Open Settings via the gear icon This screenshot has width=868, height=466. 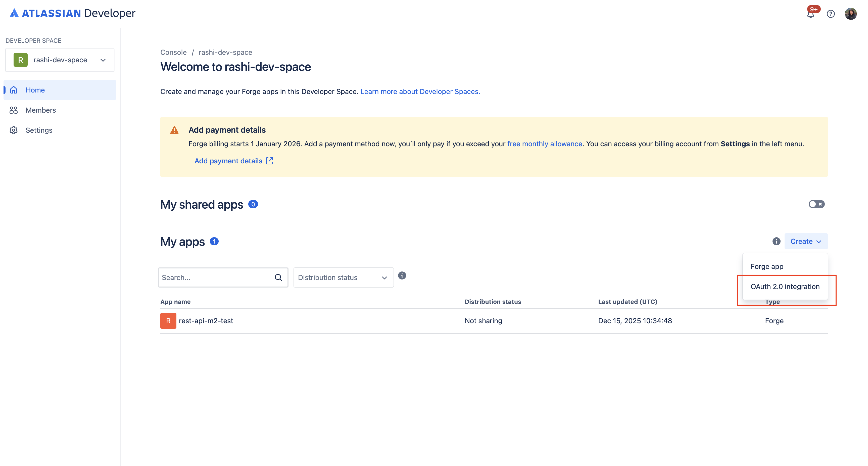pyautogui.click(x=14, y=130)
